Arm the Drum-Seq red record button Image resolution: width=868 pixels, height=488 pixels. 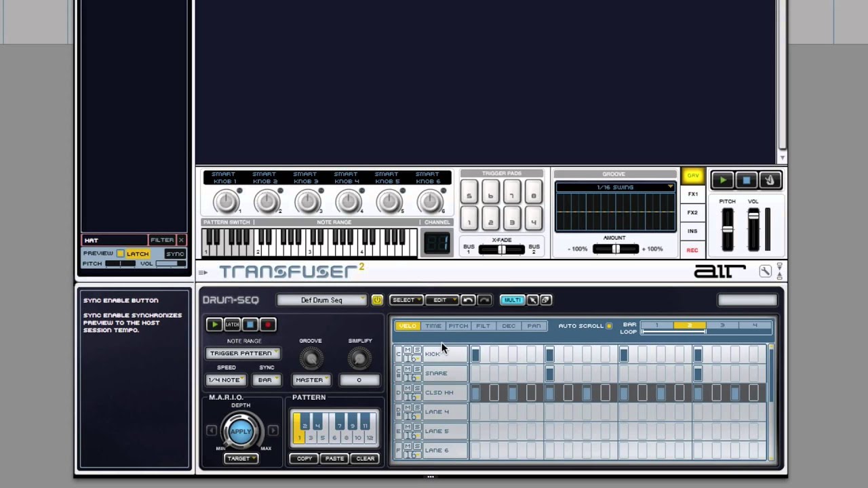click(x=268, y=325)
